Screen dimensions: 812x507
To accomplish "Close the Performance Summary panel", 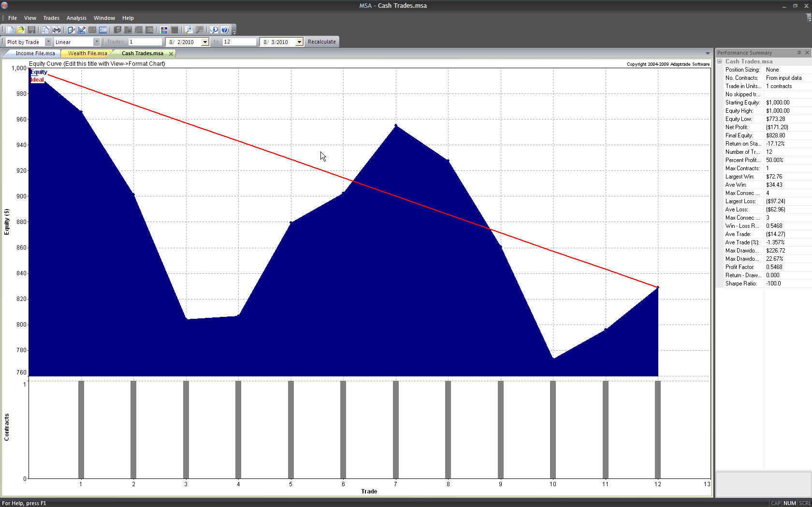I will pyautogui.click(x=807, y=53).
